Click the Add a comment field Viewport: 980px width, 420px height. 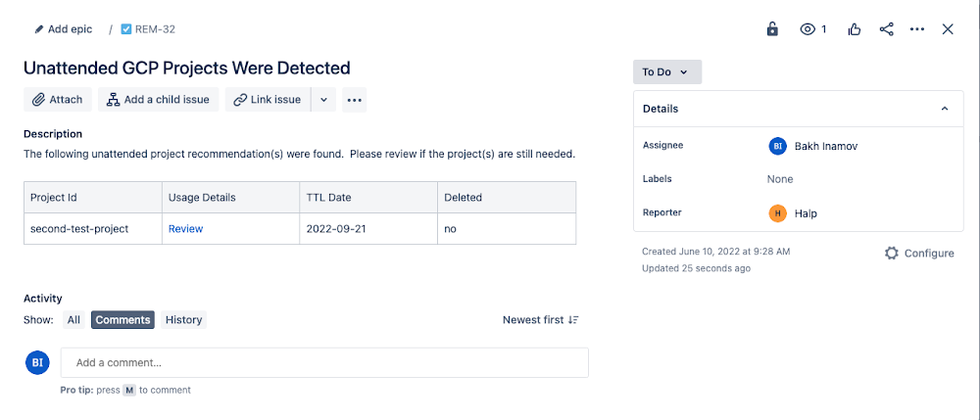tap(324, 362)
